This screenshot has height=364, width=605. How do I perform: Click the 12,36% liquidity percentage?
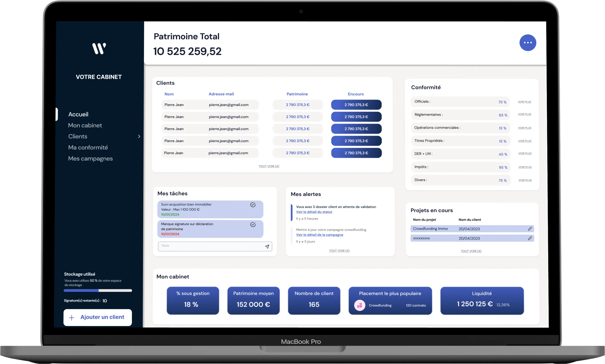coord(503,305)
